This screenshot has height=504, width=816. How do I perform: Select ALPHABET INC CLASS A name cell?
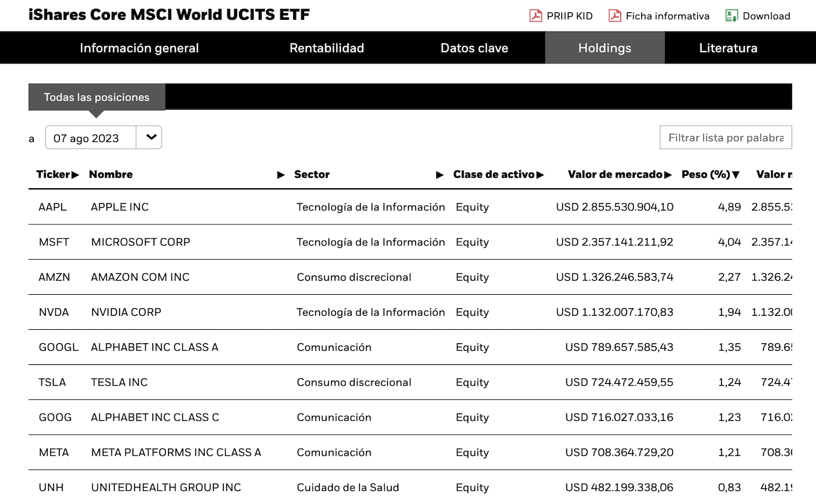154,347
